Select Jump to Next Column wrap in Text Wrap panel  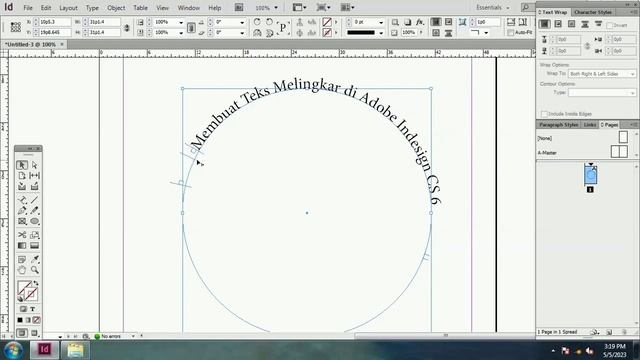coord(598,24)
